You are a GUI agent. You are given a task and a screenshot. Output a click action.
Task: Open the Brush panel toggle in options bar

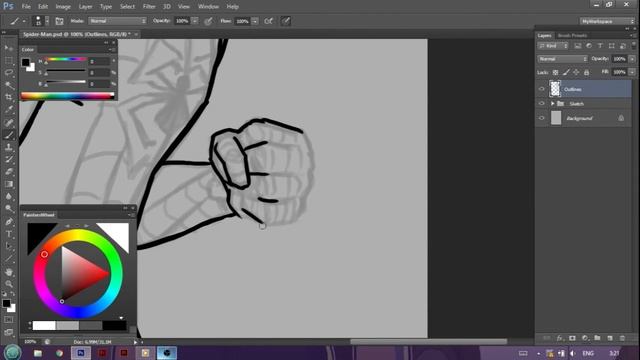59,21
